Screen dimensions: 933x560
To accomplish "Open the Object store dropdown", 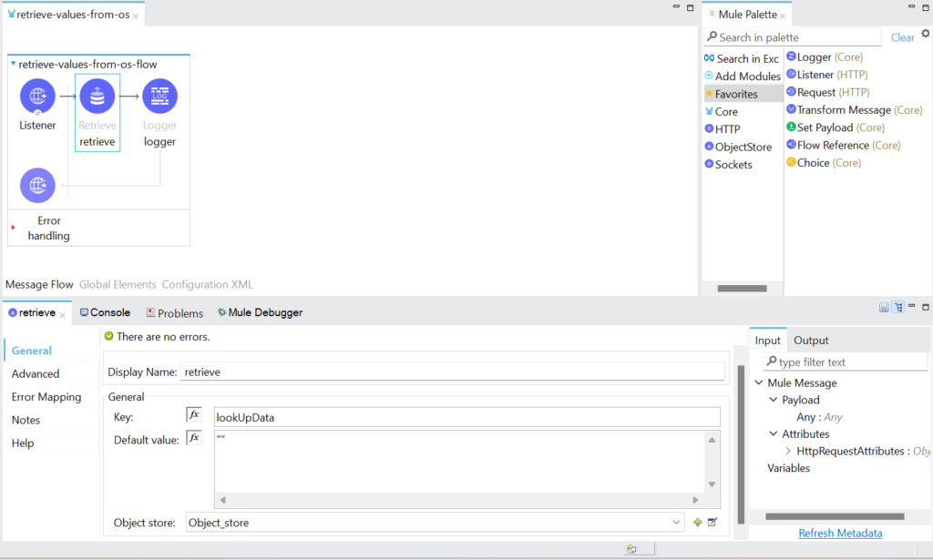I will pos(676,522).
